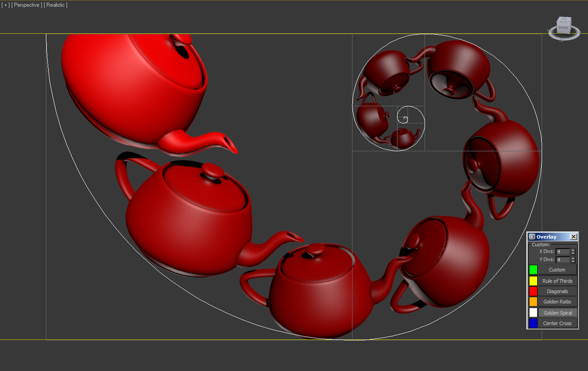
Task: Open the viewport [+] general menu
Action: tap(6, 5)
